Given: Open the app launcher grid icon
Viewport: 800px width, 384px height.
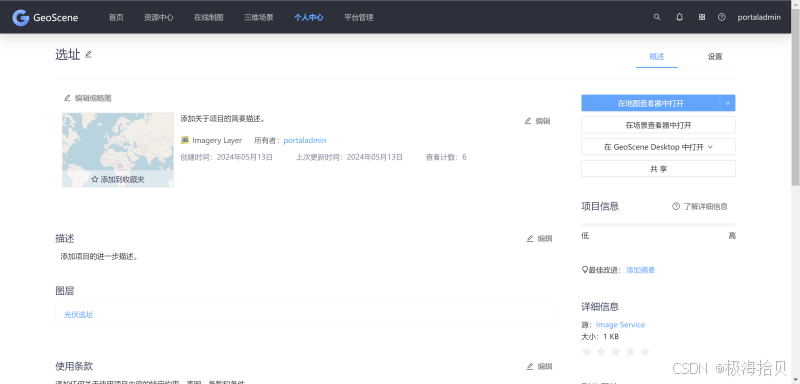Looking at the screenshot, I should point(702,17).
